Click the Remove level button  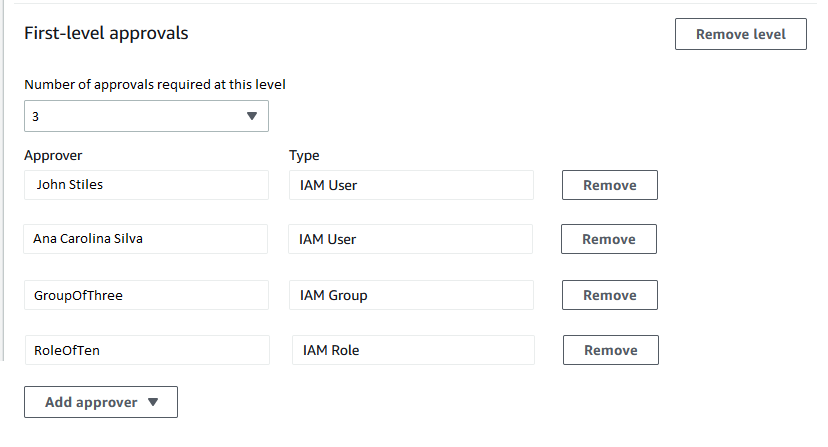(740, 34)
